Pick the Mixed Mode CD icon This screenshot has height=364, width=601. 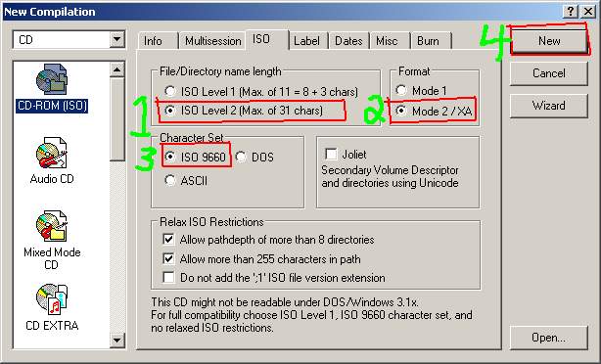point(52,226)
